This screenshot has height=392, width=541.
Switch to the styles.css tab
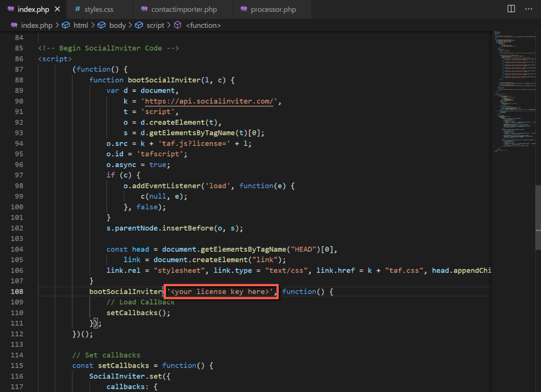(99, 9)
